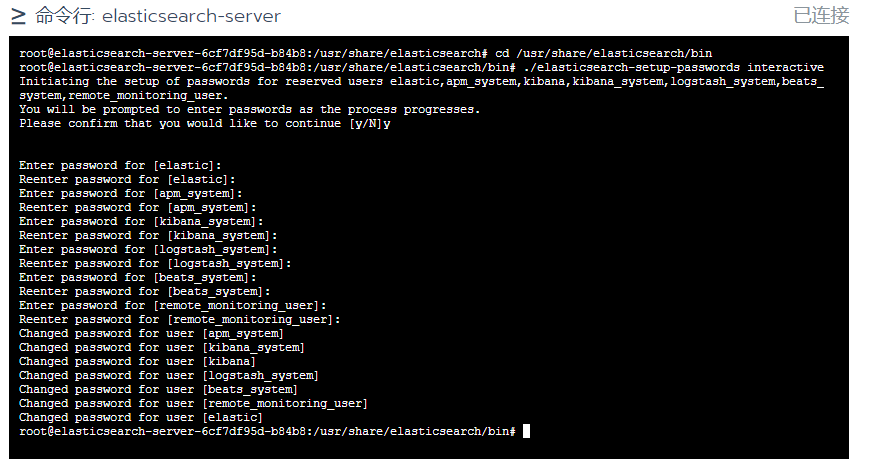Click the terminal prompt icon in header
869x459 pixels.
(x=18, y=16)
